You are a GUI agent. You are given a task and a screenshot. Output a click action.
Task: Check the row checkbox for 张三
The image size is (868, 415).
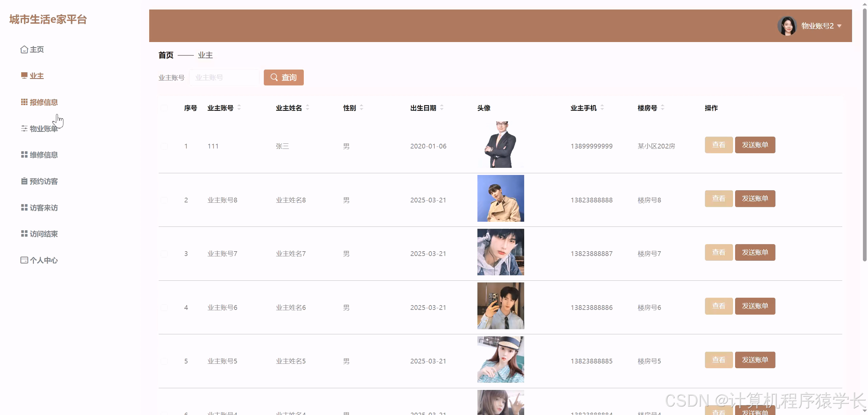pos(164,146)
